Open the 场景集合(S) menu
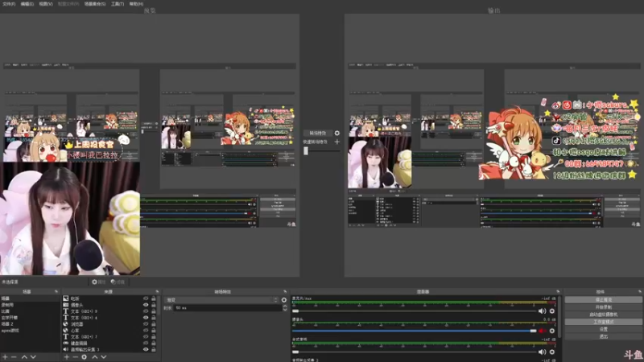 (95, 4)
